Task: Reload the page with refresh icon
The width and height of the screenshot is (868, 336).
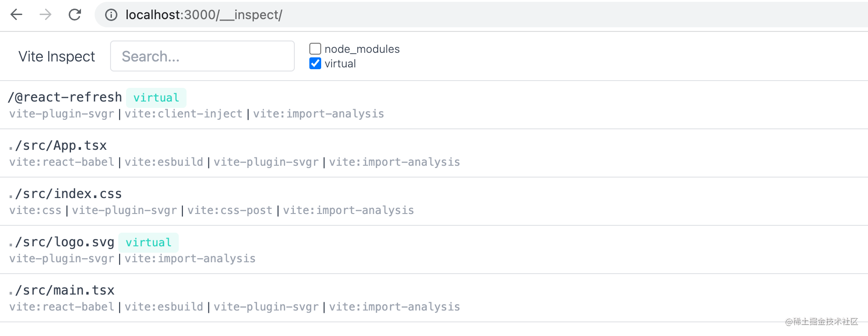Action: [x=75, y=15]
